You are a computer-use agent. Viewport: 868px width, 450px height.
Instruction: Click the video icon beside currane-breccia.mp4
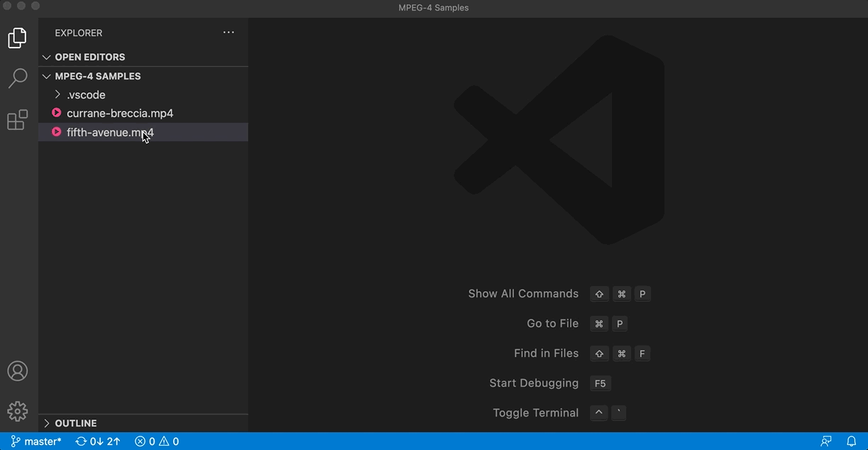pyautogui.click(x=57, y=113)
